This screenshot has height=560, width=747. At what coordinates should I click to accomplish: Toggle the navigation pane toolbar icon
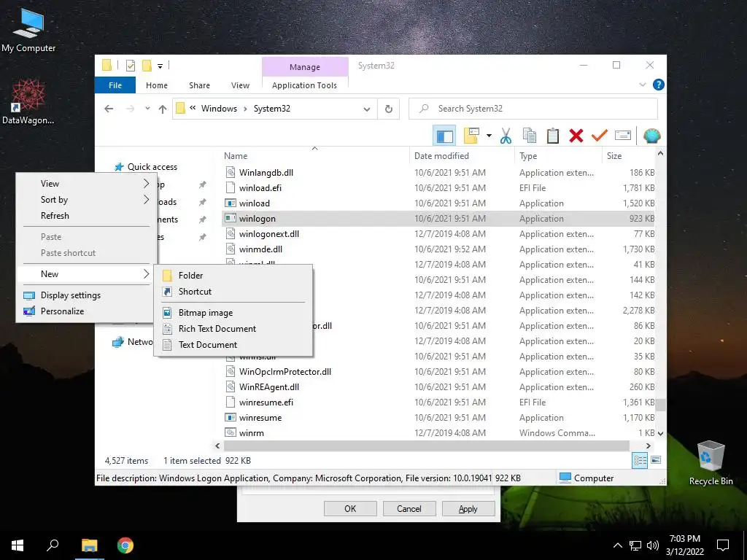point(444,136)
